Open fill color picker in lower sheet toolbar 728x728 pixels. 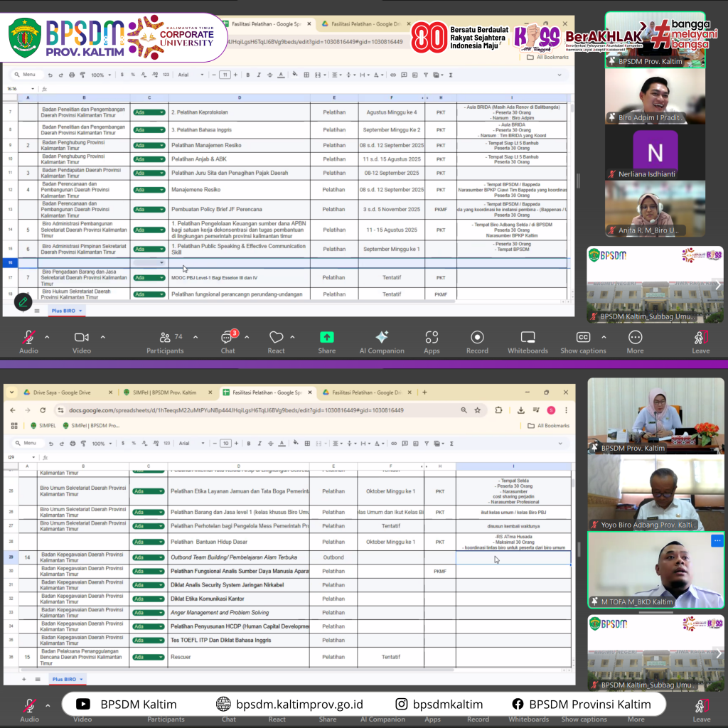pos(296,444)
